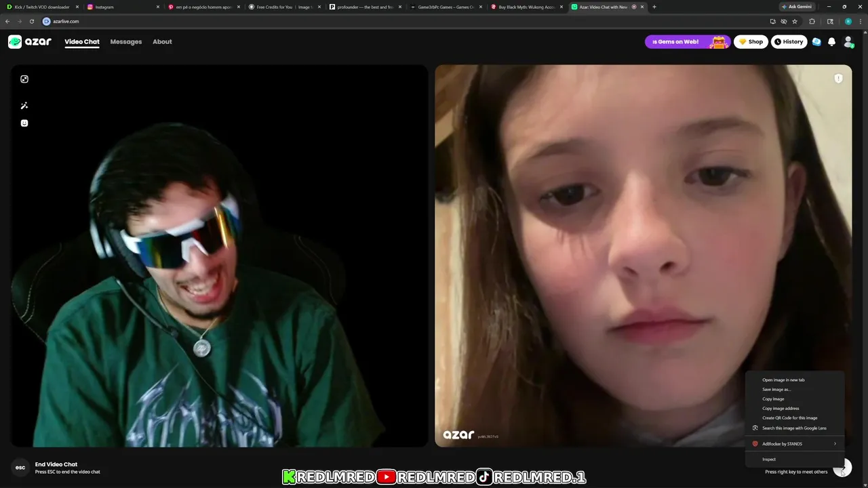Open a new browser tab
The image size is (868, 488).
pos(654,7)
